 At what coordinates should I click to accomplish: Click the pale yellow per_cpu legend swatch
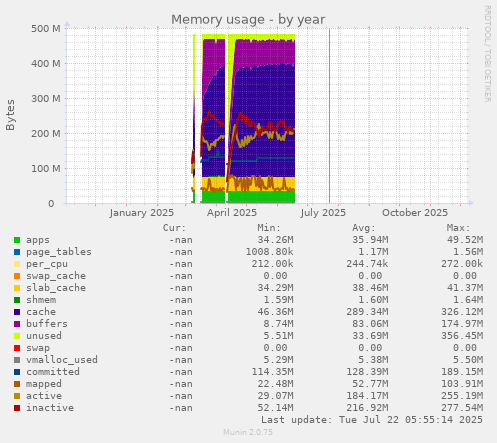[17, 264]
